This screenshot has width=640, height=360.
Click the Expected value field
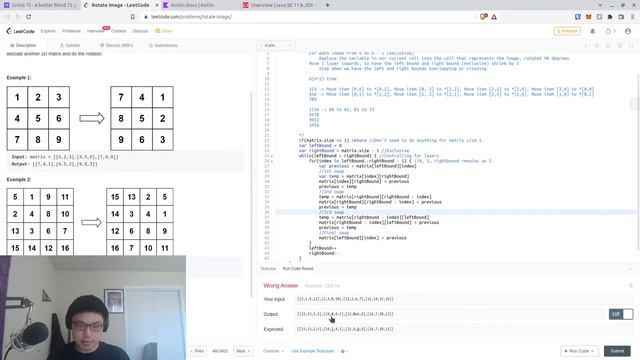(x=463, y=329)
